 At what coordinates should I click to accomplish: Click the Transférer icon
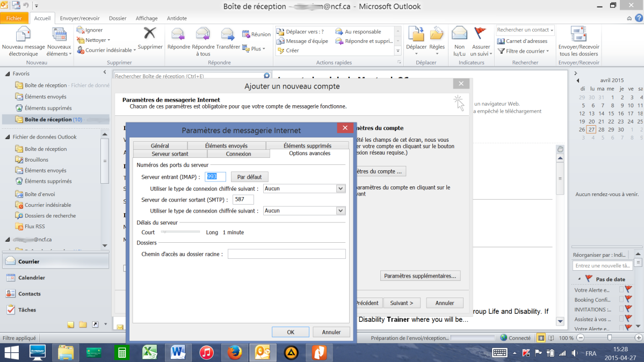tap(228, 34)
